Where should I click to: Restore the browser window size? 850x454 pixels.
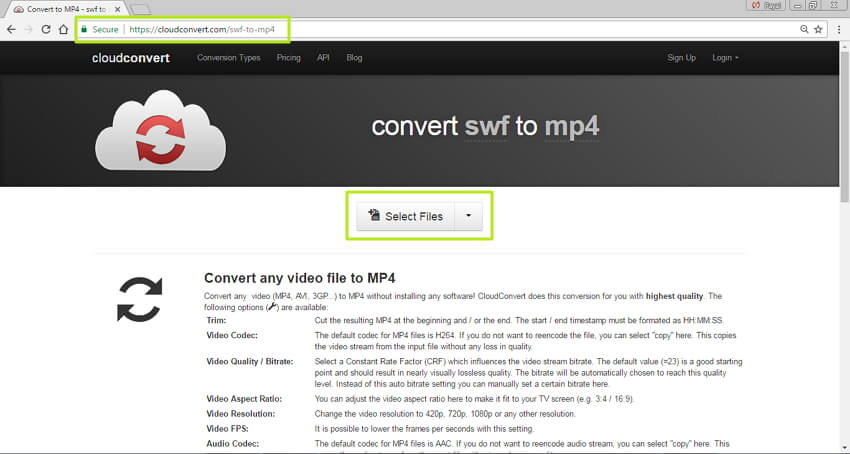click(813, 5)
